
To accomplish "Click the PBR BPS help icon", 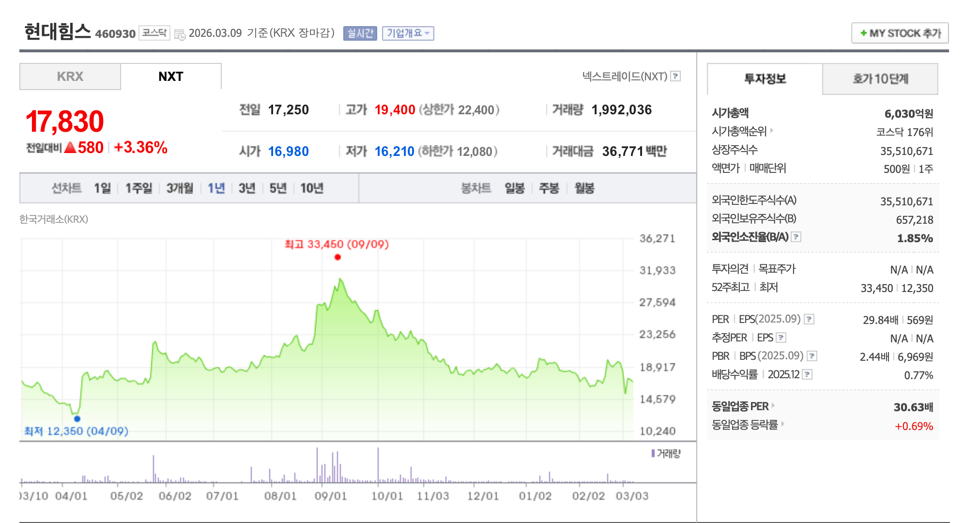I will [812, 356].
